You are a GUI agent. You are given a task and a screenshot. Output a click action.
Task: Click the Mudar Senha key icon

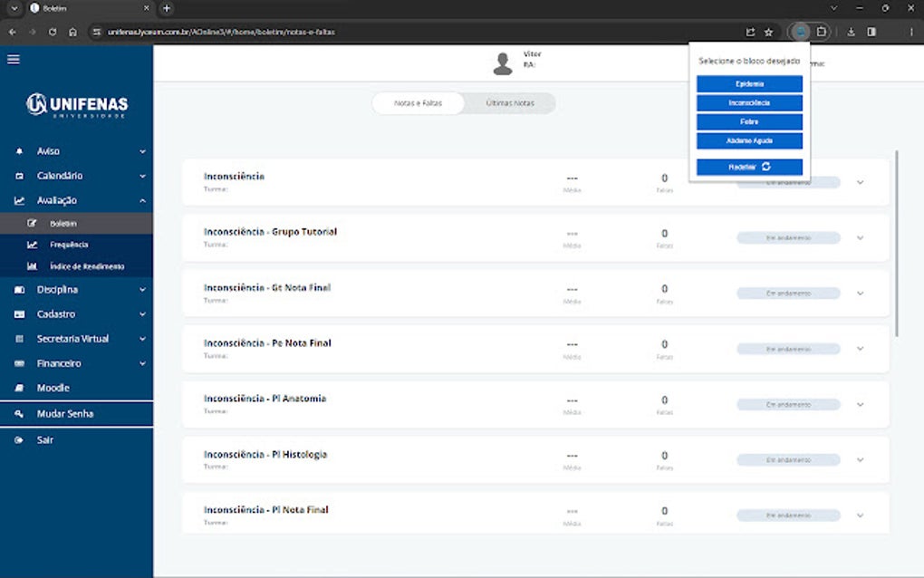(x=19, y=414)
